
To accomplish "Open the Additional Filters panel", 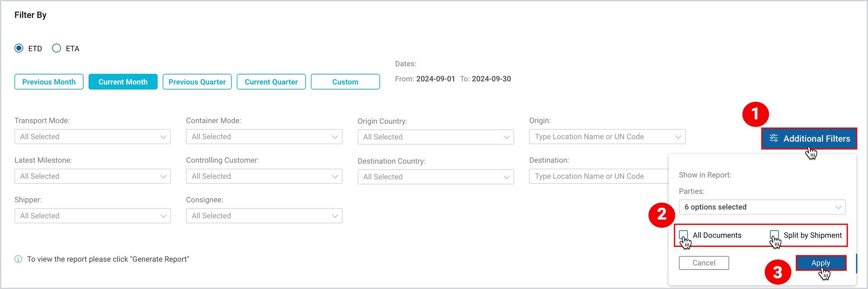I will pos(809,138).
